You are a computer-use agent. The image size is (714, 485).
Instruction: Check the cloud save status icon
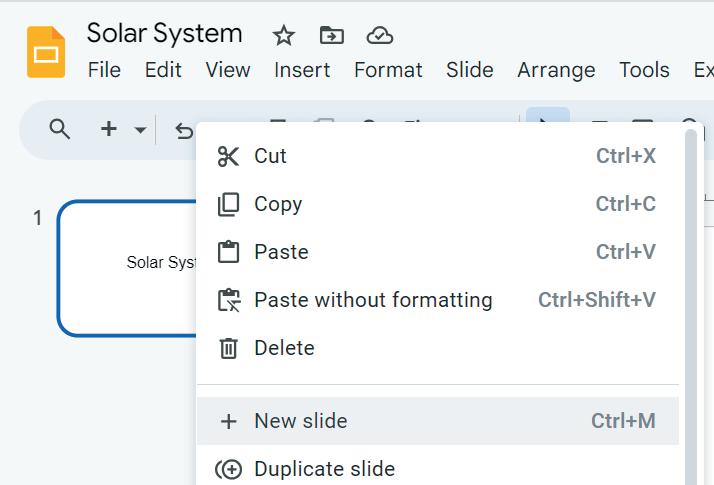click(379, 36)
